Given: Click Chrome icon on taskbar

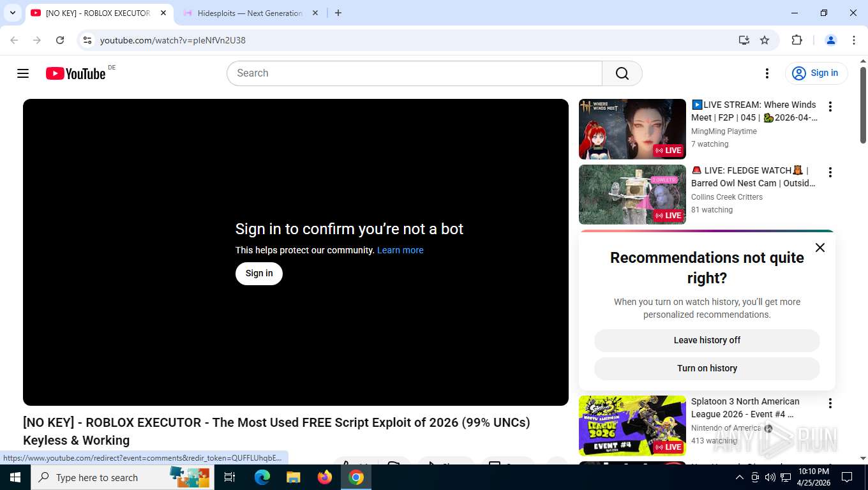Looking at the screenshot, I should click(356, 477).
